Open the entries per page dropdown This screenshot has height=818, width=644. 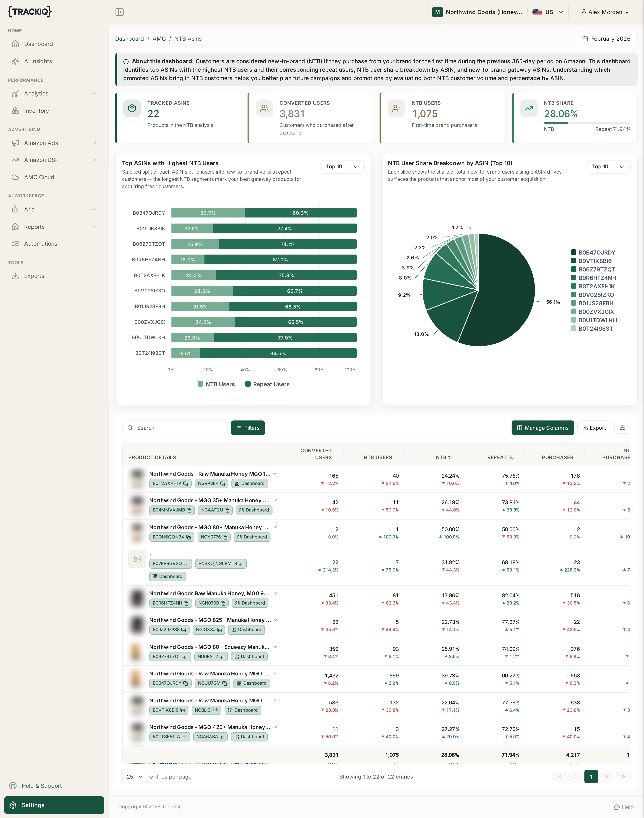pos(135,777)
